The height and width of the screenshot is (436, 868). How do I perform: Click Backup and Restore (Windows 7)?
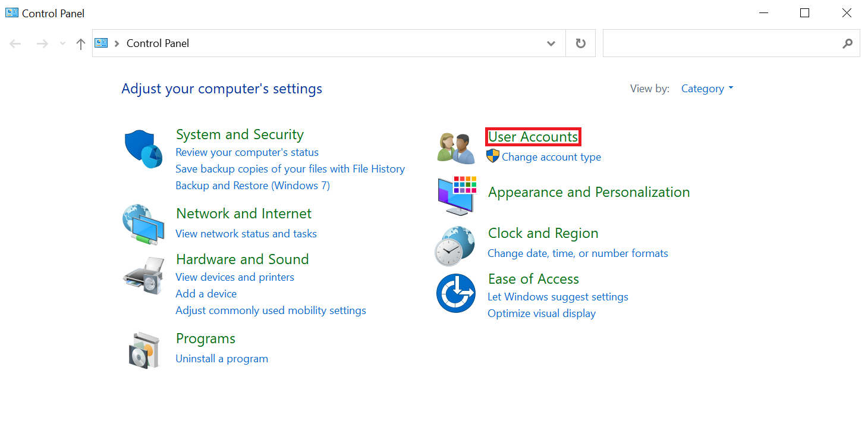[253, 186]
